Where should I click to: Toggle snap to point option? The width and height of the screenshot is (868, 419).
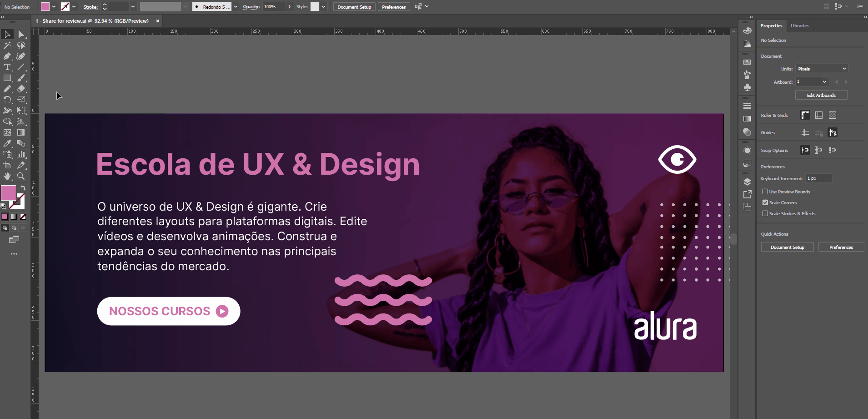point(805,150)
